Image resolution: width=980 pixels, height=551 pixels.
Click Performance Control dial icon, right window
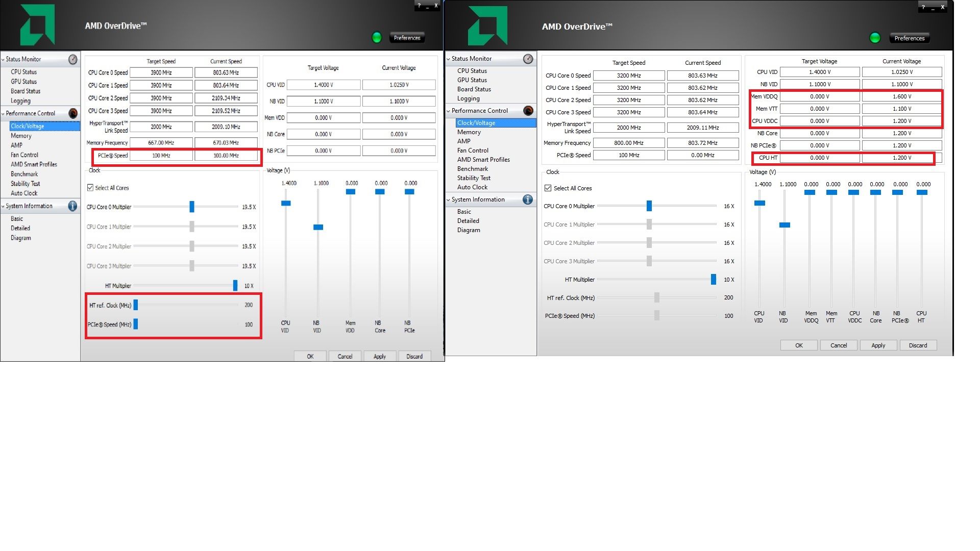coord(528,111)
